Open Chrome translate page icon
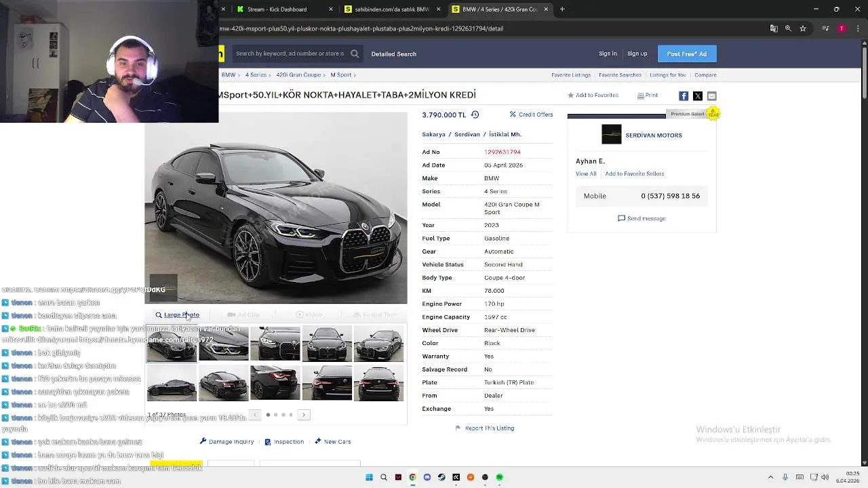Image resolution: width=868 pixels, height=488 pixels. point(774,28)
